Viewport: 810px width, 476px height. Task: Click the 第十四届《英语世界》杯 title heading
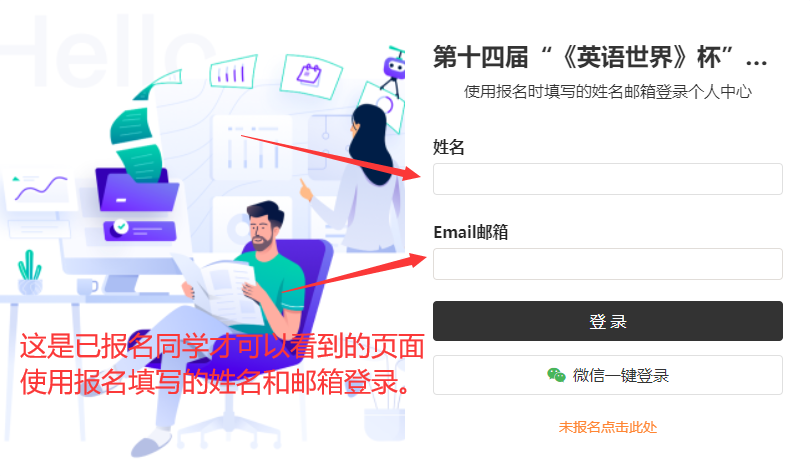[599, 57]
